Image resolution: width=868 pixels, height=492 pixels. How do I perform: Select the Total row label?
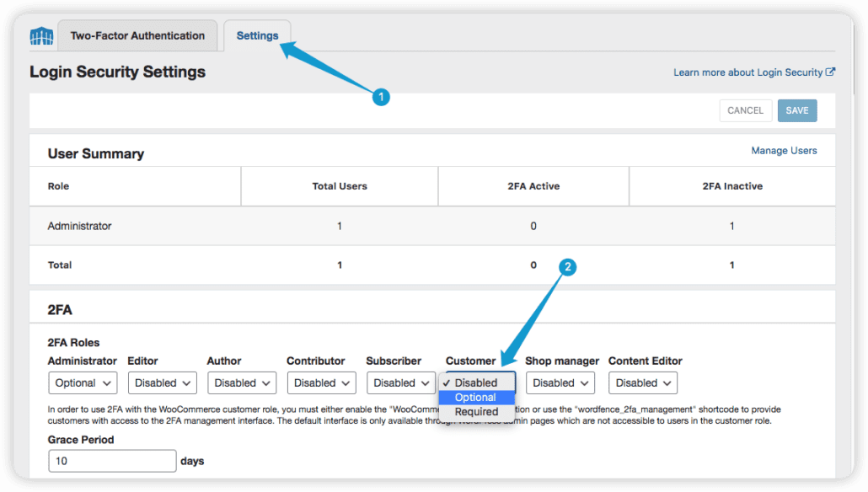60,265
